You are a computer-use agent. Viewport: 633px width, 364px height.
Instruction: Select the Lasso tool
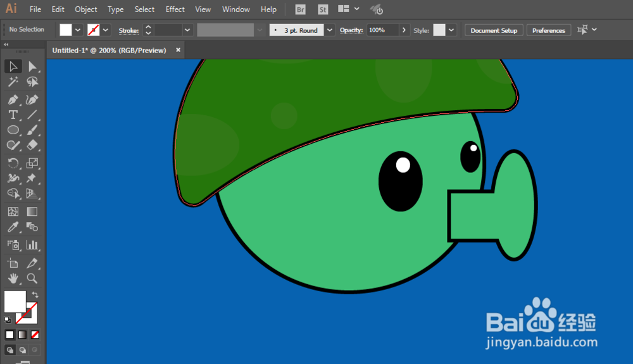click(x=32, y=82)
